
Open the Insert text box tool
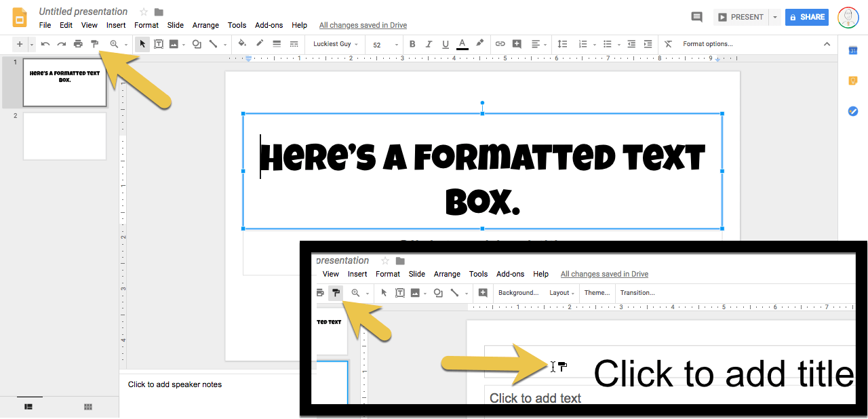[159, 43]
